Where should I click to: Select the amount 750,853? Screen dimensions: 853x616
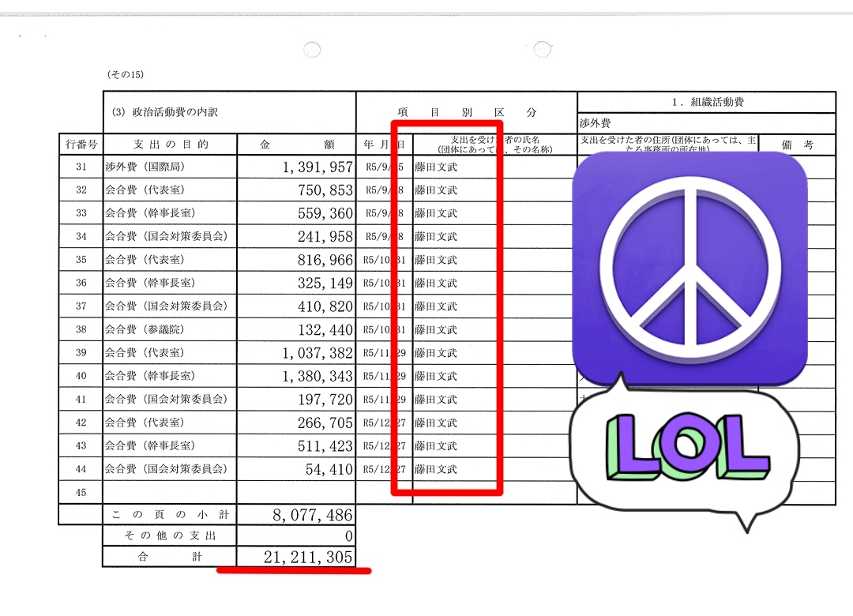(x=325, y=190)
